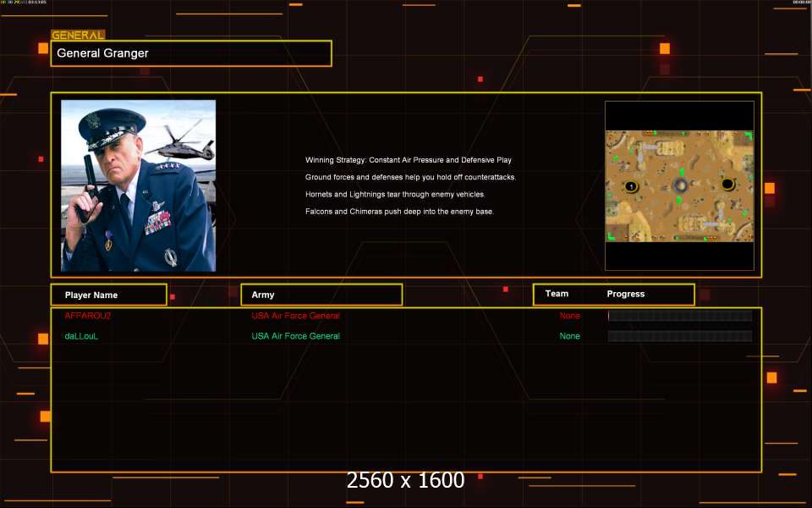Viewport: 812px width, 508px height.
Task: Click the Progress column header
Action: click(x=626, y=294)
